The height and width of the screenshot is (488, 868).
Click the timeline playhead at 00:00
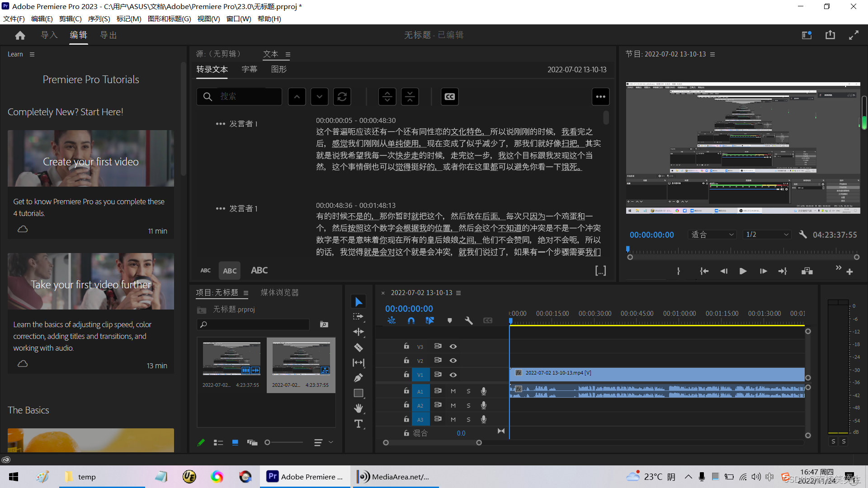click(x=510, y=321)
